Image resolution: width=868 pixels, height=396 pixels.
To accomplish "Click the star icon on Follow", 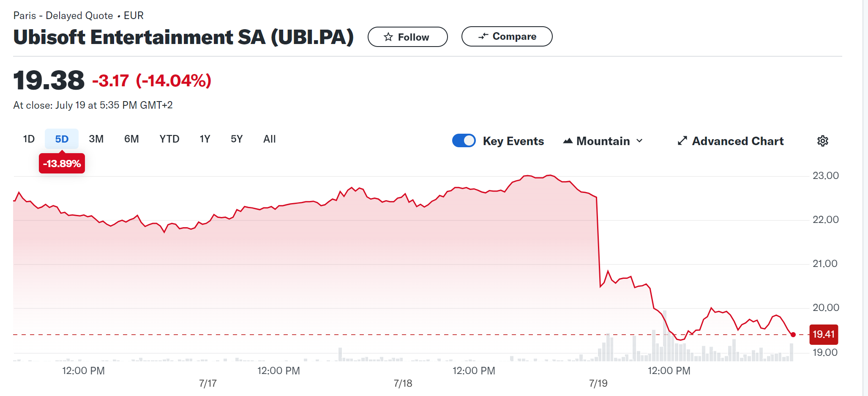I will pos(388,37).
